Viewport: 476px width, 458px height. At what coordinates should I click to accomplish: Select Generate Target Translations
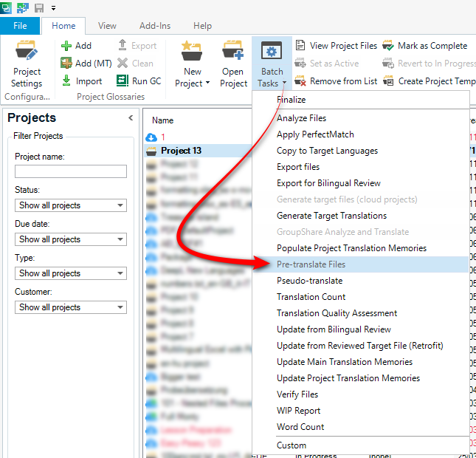[x=361, y=216]
